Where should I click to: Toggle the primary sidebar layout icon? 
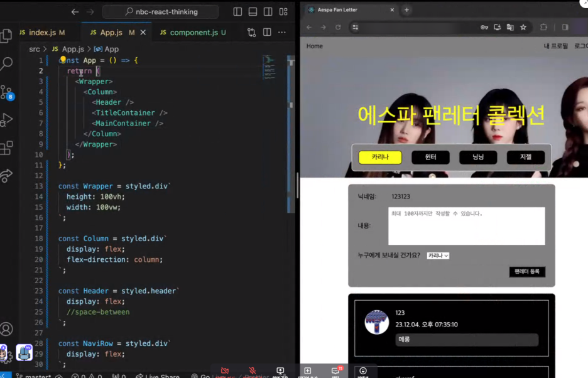[237, 12]
